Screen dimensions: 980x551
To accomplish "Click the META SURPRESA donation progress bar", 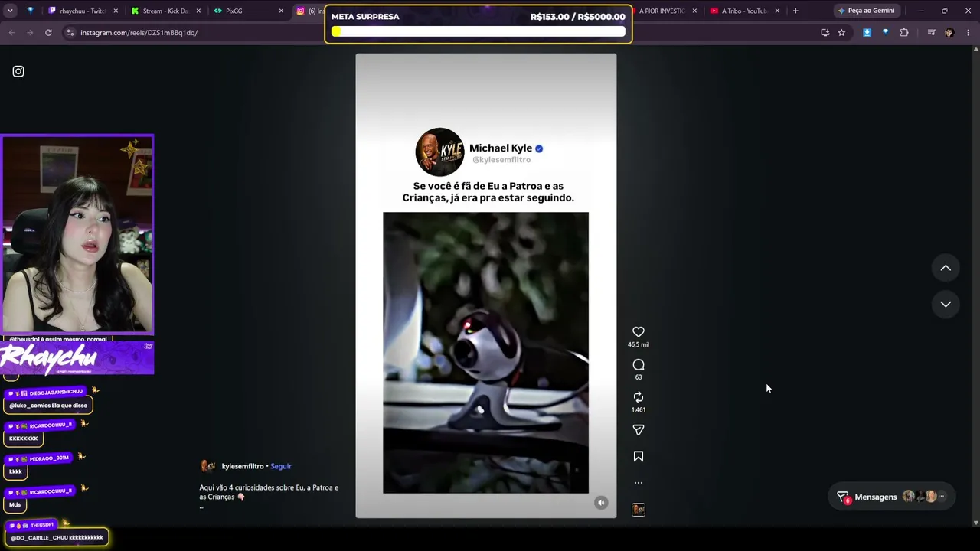I will pyautogui.click(x=479, y=31).
